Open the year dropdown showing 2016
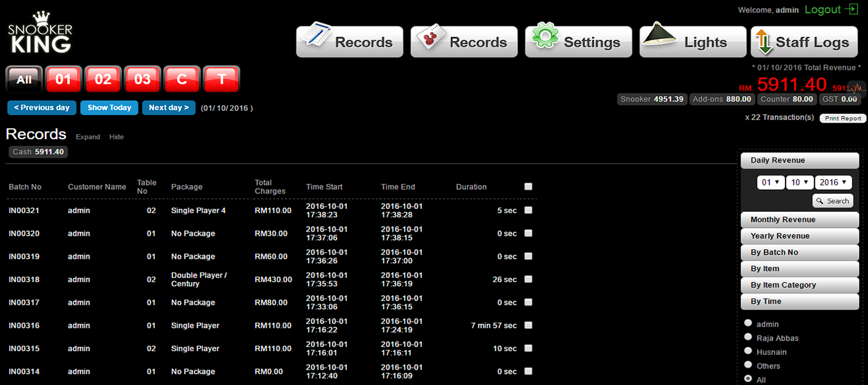 coord(833,182)
